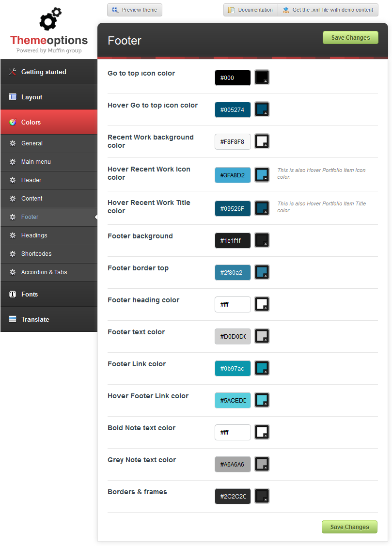The height and width of the screenshot is (546, 392).
Task: Click picker icon for Grey Note text color
Action: point(262,464)
